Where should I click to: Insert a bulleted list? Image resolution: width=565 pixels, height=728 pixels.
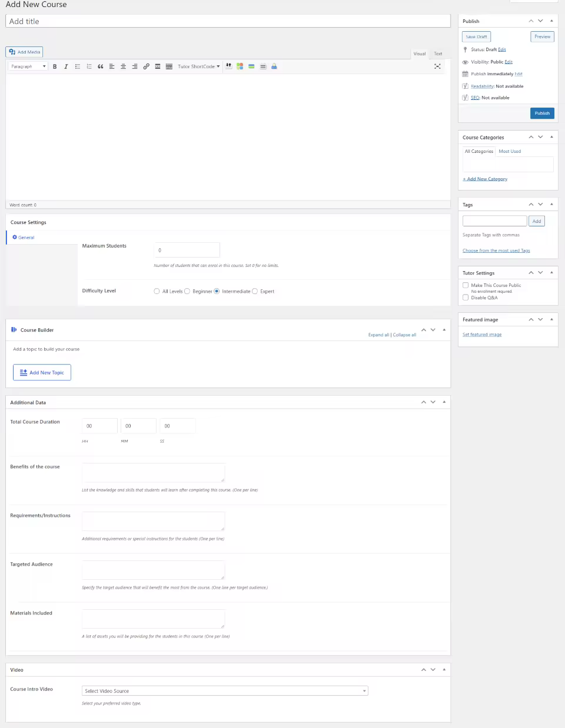78,66
